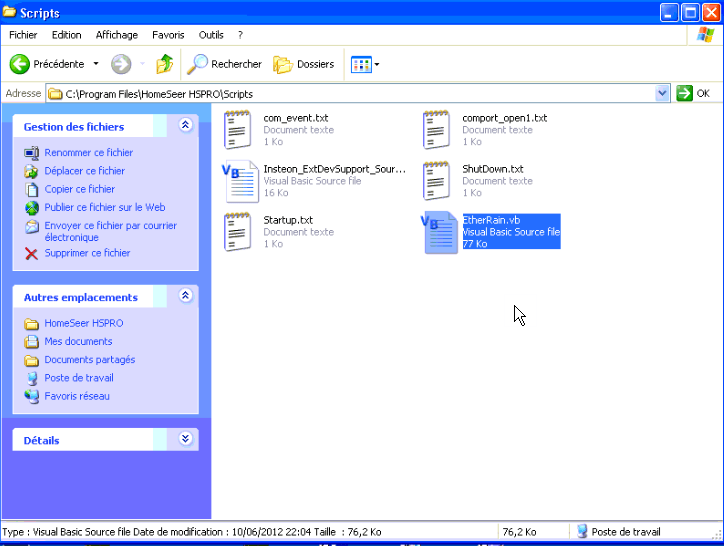Click the ShutDown.txt file name
The image size is (724, 546).
click(x=493, y=169)
